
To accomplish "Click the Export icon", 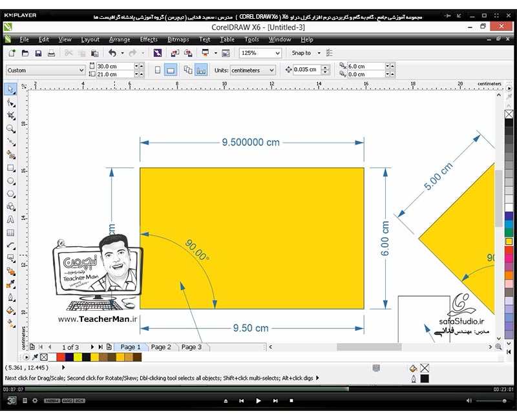I will [x=188, y=53].
